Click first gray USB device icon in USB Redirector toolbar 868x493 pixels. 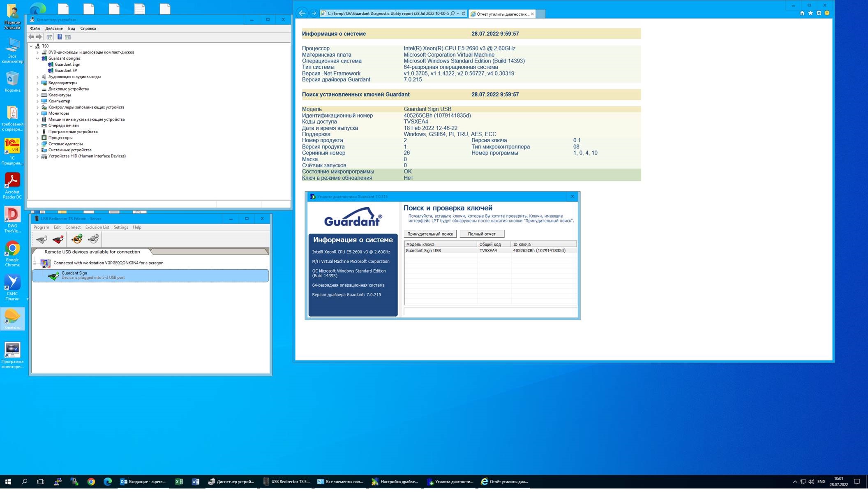[42, 239]
